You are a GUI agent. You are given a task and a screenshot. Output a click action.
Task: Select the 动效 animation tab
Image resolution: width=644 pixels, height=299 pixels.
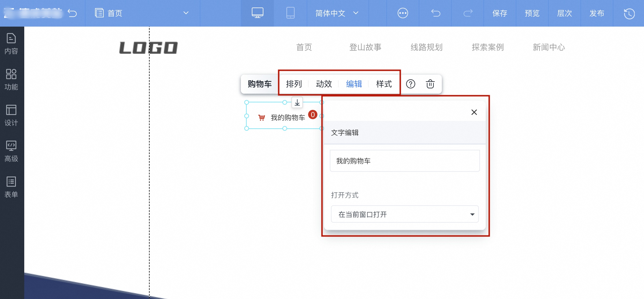click(324, 84)
